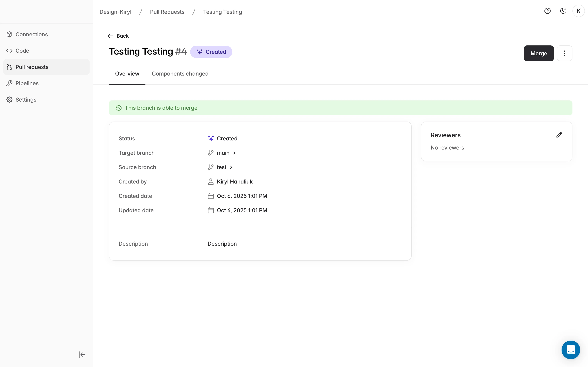Open Settings in the sidebar
The height and width of the screenshot is (367, 588).
(26, 99)
